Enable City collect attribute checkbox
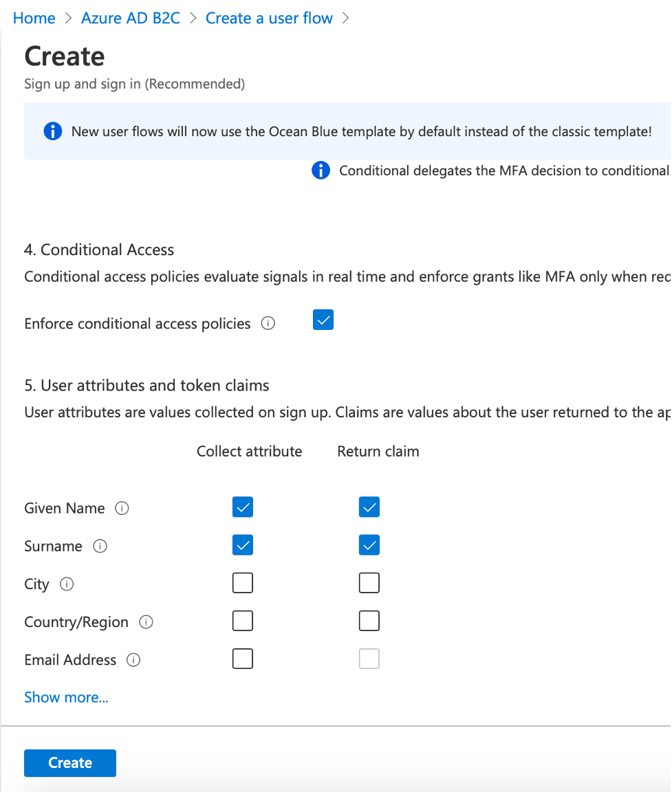 243,583
